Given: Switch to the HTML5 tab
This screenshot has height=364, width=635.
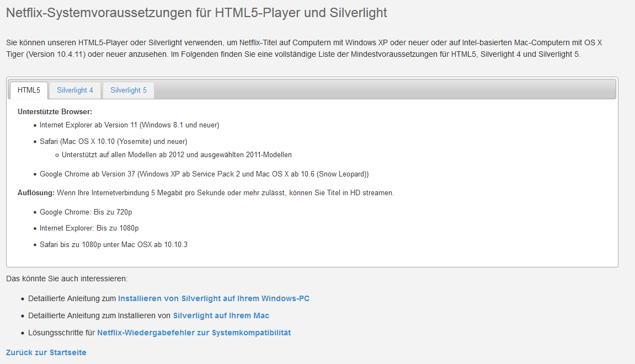Looking at the screenshot, I should pos(29,90).
